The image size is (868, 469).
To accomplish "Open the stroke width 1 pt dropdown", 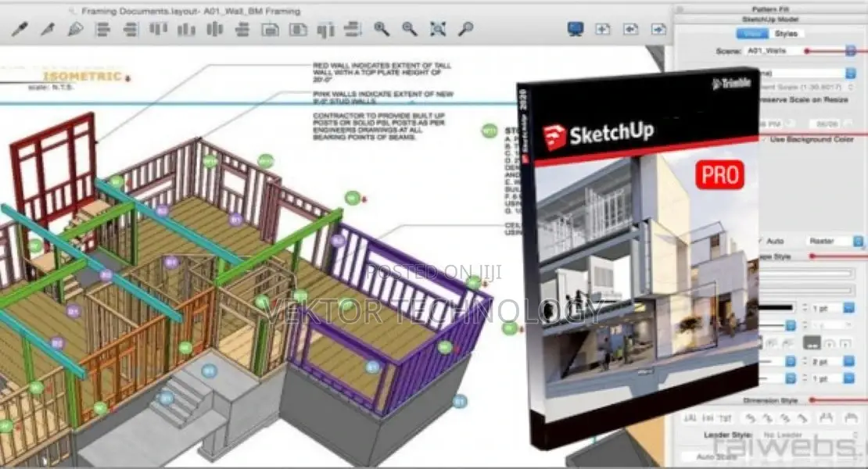I will (848, 307).
